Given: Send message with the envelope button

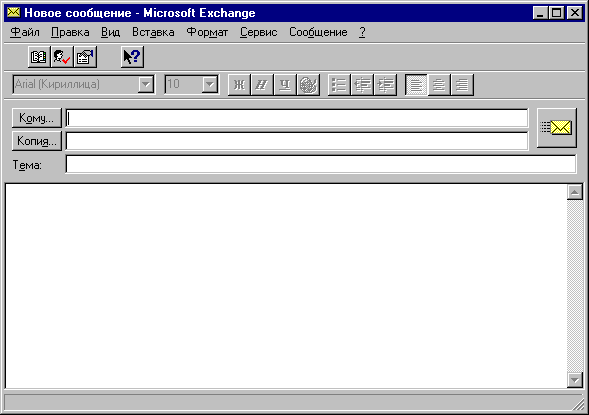Looking at the screenshot, I should point(557,128).
